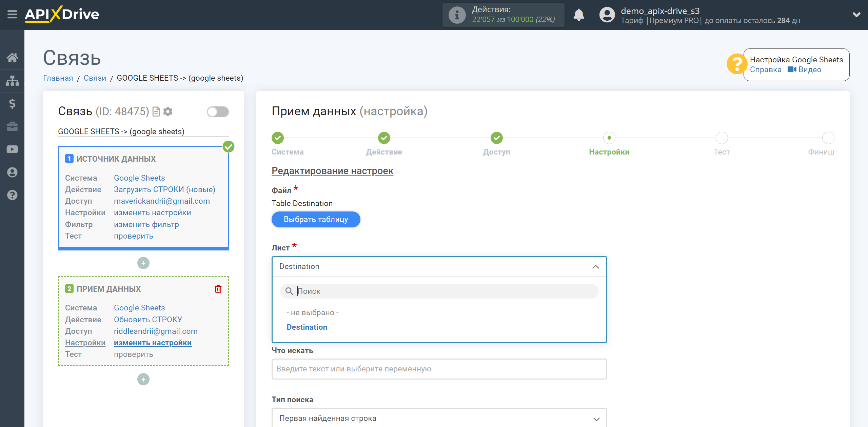868x427 pixels.
Task: Open connections sitemap icon in sidebar
Action: pyautogui.click(x=12, y=81)
